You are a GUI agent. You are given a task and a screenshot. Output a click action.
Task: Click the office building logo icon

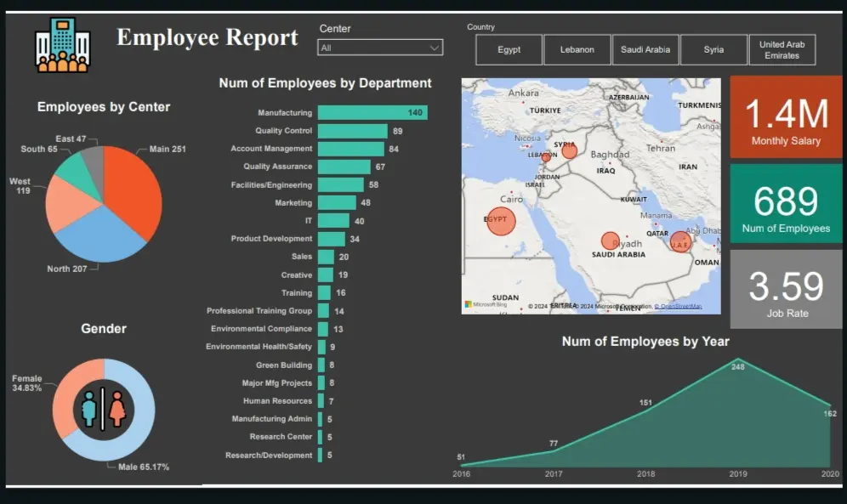63,45
